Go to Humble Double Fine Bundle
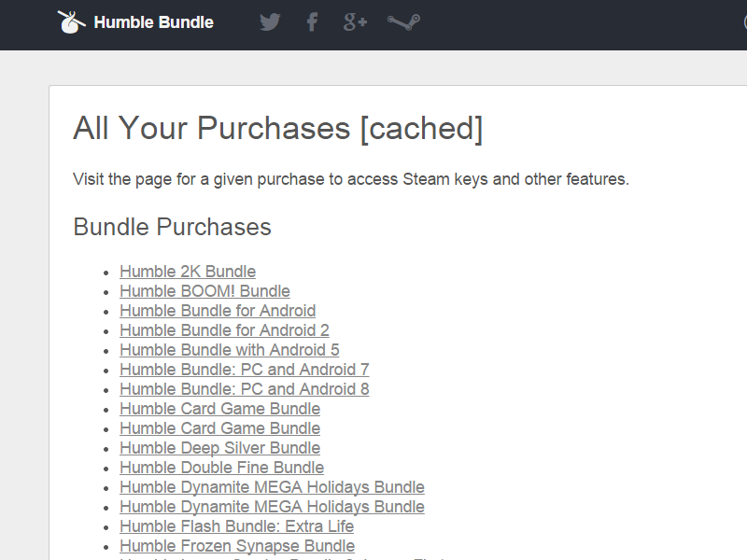 [x=222, y=468]
